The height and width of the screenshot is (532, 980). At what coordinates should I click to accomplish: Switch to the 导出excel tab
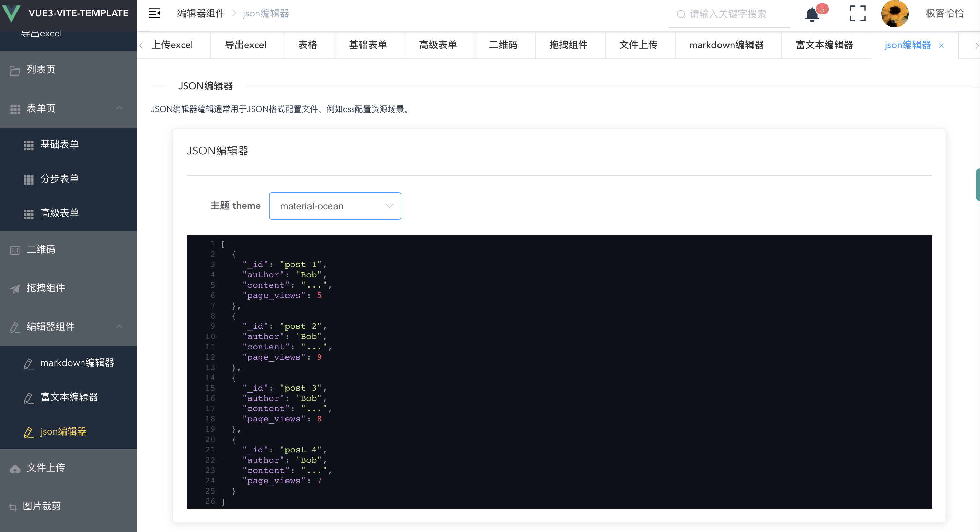tap(245, 45)
